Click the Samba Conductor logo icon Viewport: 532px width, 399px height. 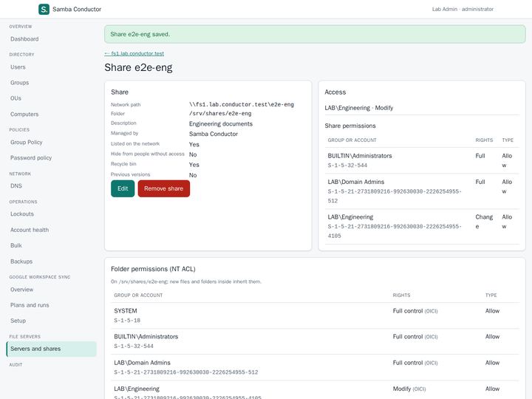[44, 9]
